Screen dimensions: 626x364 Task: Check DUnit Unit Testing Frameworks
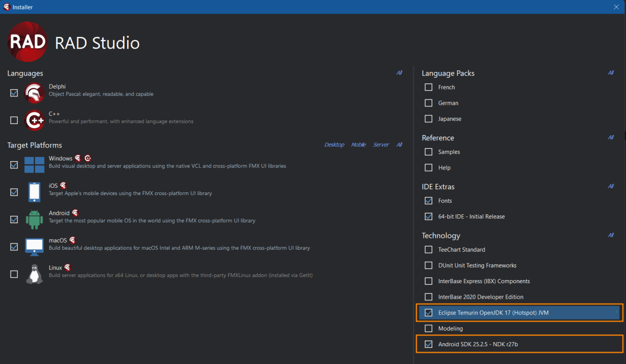pyautogui.click(x=429, y=265)
